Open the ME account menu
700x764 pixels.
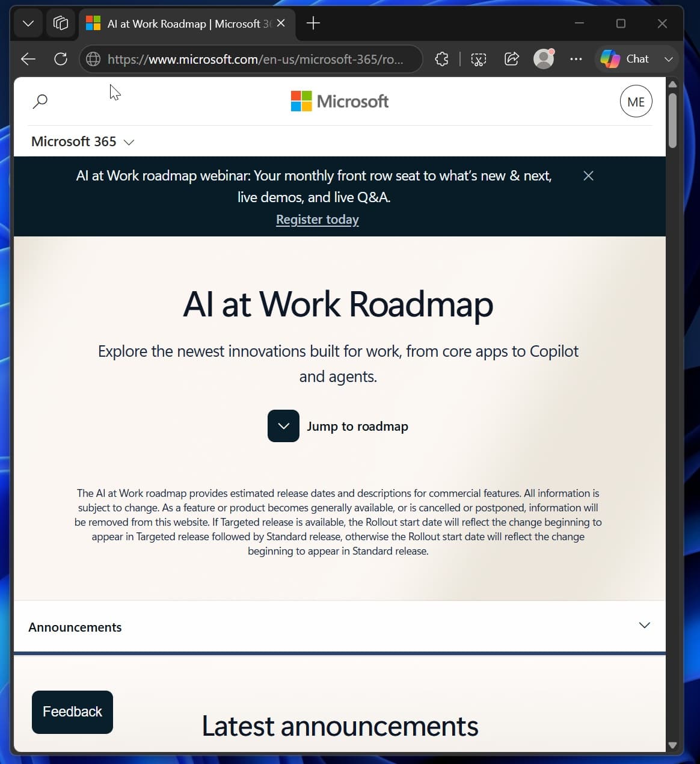636,101
